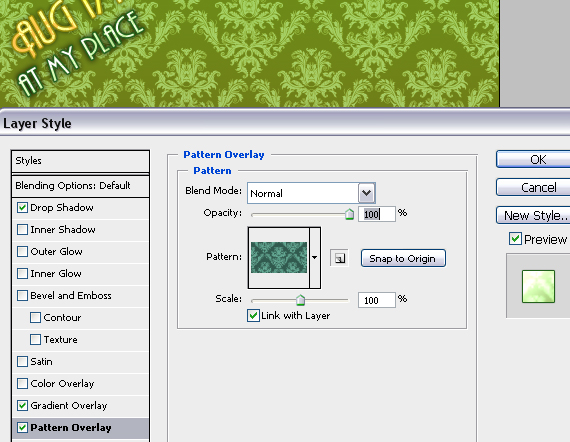Select the Gradient Overlay label

coord(69,406)
